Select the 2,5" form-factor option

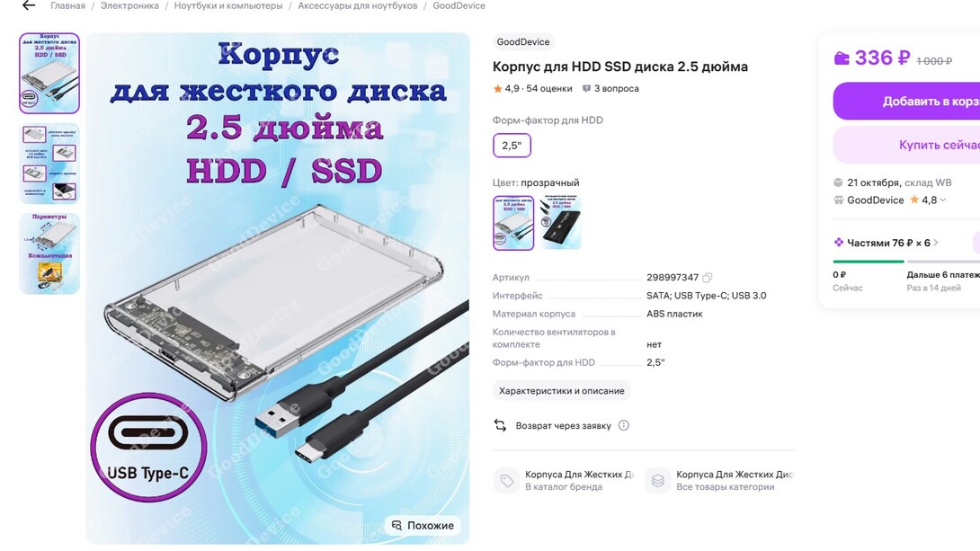coord(512,146)
